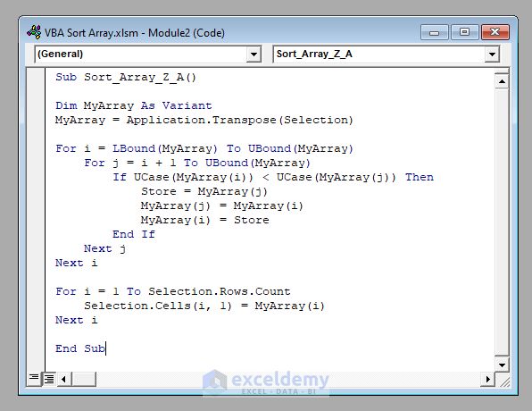This screenshot has width=532, height=411.
Task: Click the line 'Dim MyArray As Variant'
Action: pyautogui.click(x=134, y=105)
